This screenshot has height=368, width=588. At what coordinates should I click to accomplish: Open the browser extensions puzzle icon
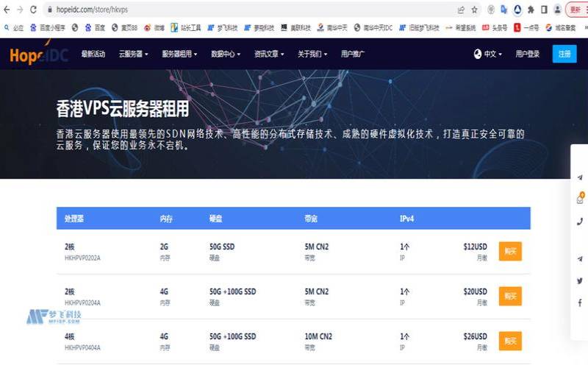[x=531, y=10]
